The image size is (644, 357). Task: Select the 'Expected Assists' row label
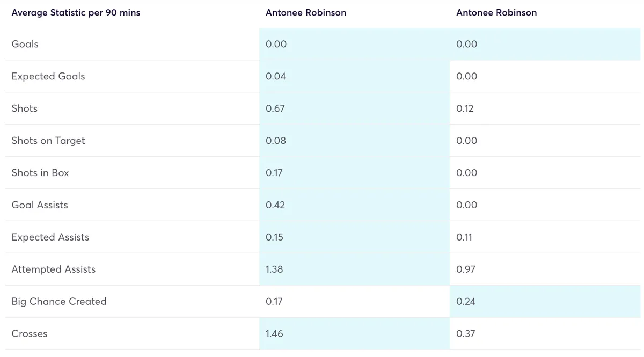click(50, 237)
